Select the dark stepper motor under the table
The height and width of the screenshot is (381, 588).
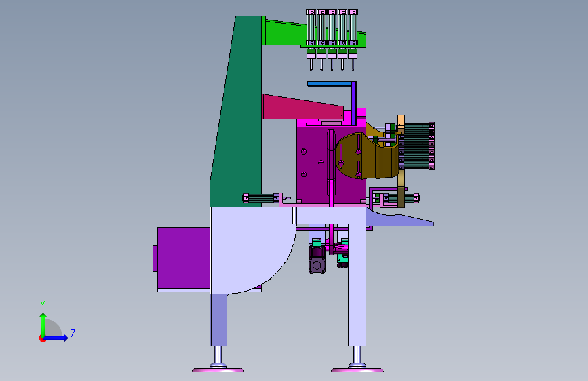(x=317, y=260)
